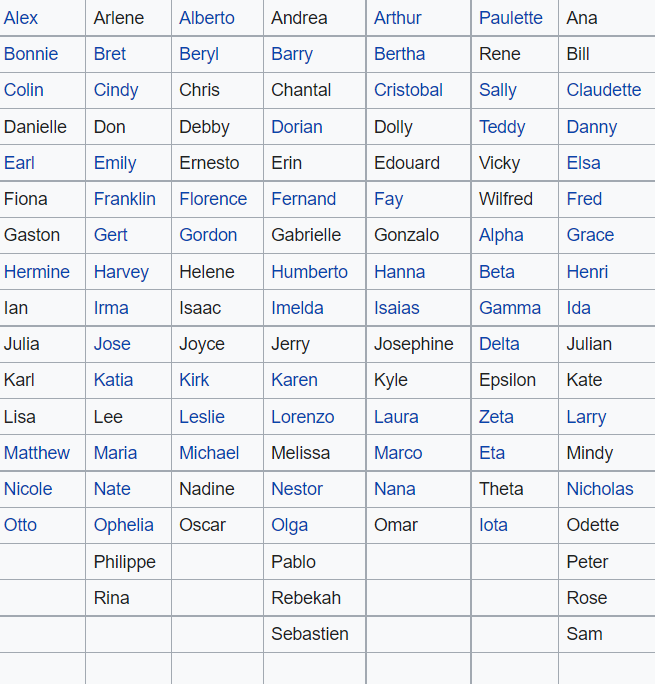Click the Paulette link

[x=510, y=18]
